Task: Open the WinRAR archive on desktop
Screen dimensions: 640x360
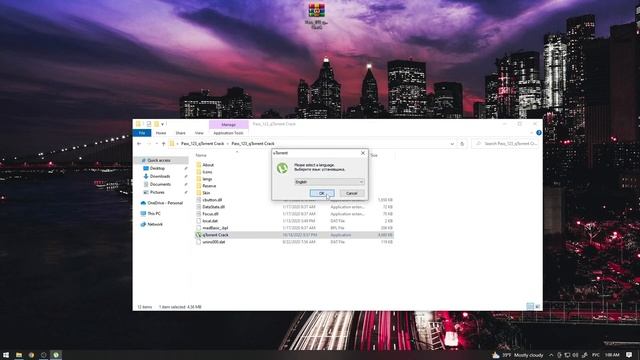Action: (x=317, y=16)
